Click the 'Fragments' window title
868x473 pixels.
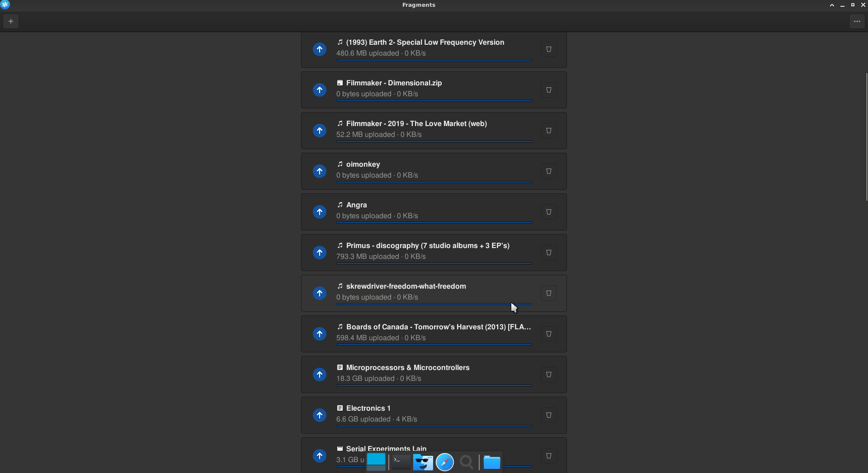point(419,5)
